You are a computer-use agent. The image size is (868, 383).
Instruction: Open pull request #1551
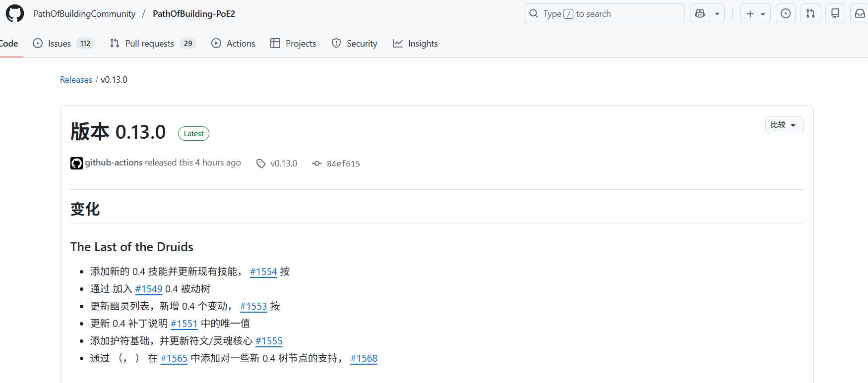coord(184,324)
